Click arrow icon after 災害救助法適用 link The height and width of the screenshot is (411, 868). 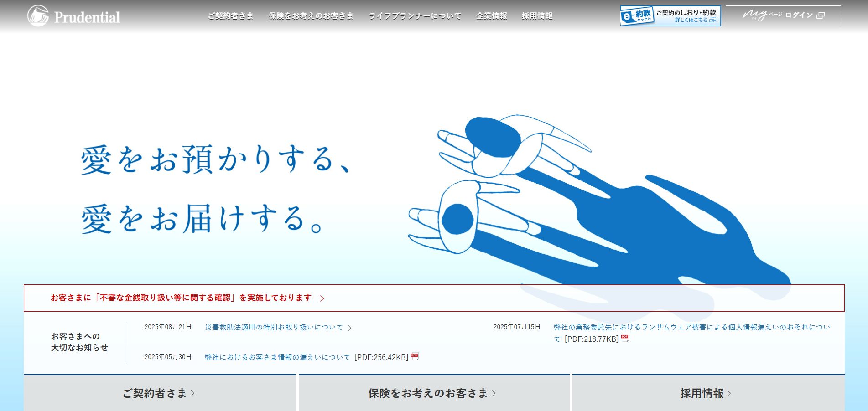350,328
